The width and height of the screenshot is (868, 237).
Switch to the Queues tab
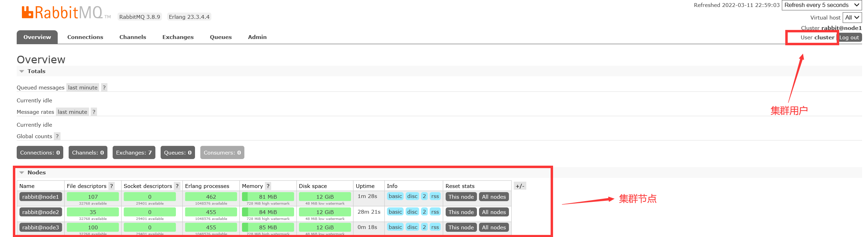(x=220, y=37)
